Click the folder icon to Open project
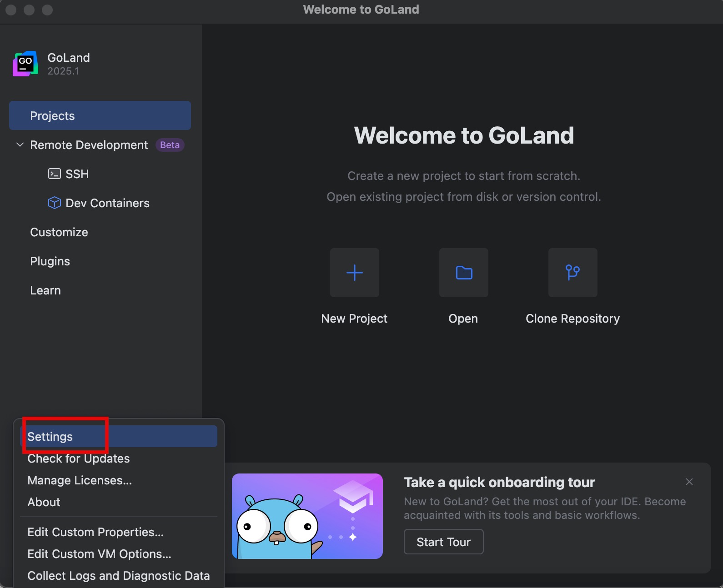 click(463, 273)
